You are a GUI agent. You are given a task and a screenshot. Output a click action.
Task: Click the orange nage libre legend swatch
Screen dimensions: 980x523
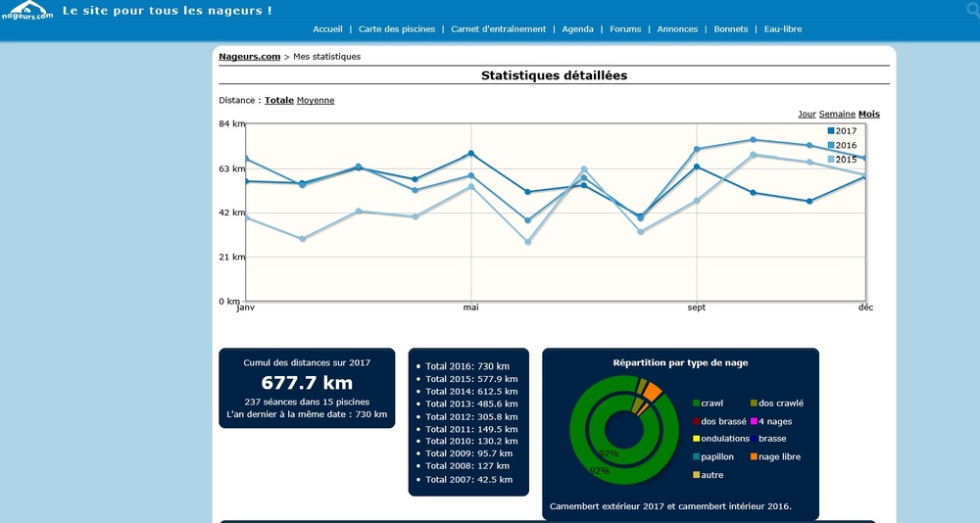[x=753, y=456]
